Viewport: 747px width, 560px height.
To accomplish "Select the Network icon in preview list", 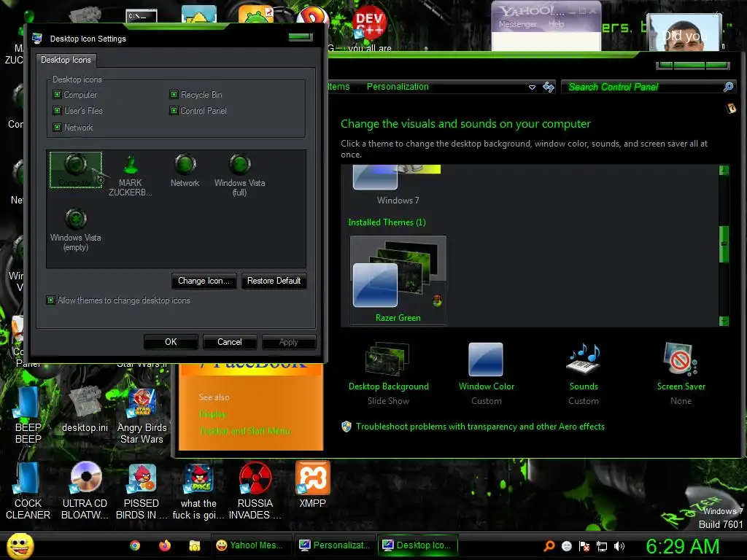I will point(185,171).
